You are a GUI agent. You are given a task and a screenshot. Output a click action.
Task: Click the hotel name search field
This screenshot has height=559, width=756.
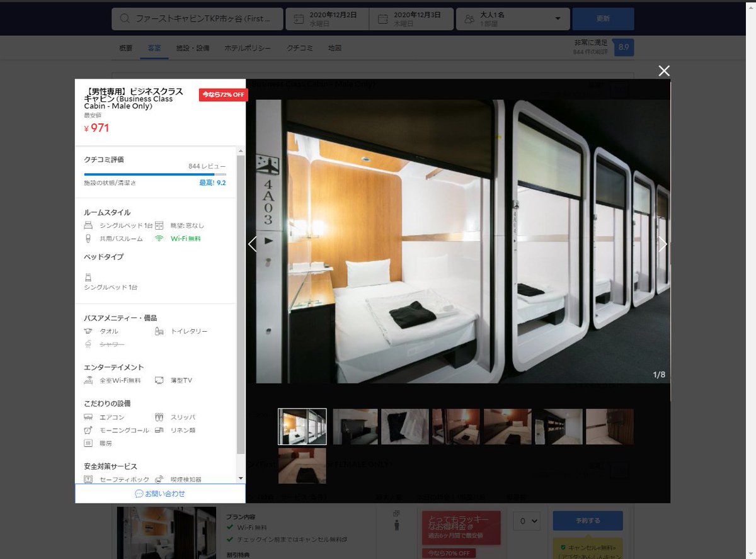click(x=197, y=19)
